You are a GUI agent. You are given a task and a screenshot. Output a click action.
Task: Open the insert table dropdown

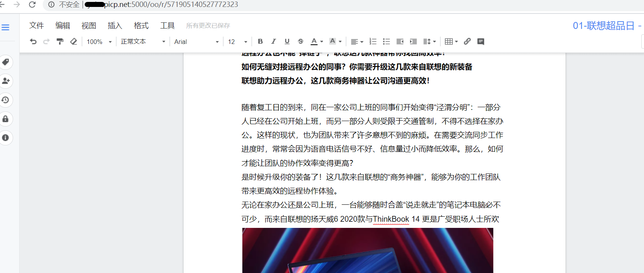tap(451, 41)
